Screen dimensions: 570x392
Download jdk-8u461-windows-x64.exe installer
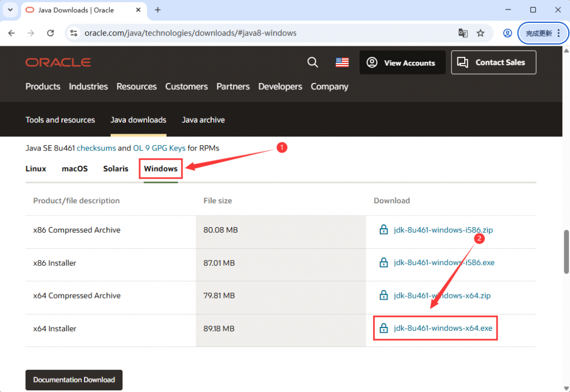pyautogui.click(x=443, y=329)
